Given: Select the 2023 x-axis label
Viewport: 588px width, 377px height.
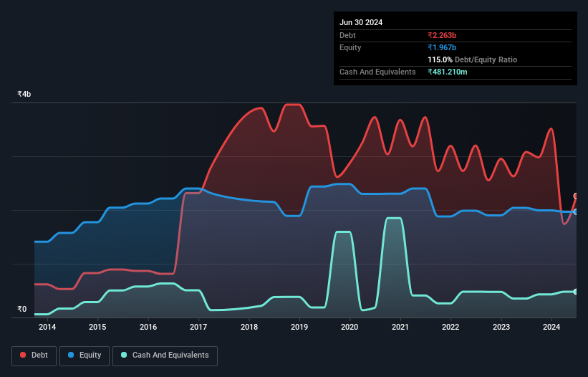Looking at the screenshot, I should pyautogui.click(x=501, y=327).
